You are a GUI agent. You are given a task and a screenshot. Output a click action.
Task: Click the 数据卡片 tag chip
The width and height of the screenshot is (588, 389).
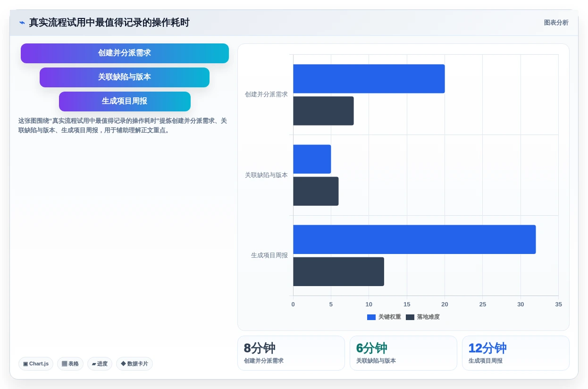[134, 364]
